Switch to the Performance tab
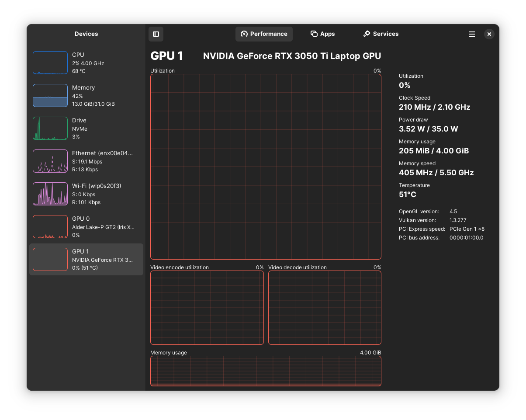The width and height of the screenshot is (526, 420). (x=264, y=34)
